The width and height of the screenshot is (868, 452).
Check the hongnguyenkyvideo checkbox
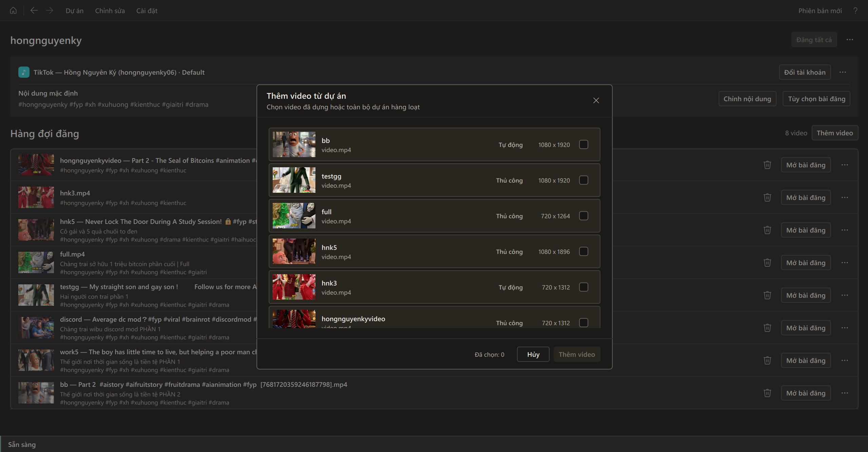(583, 323)
